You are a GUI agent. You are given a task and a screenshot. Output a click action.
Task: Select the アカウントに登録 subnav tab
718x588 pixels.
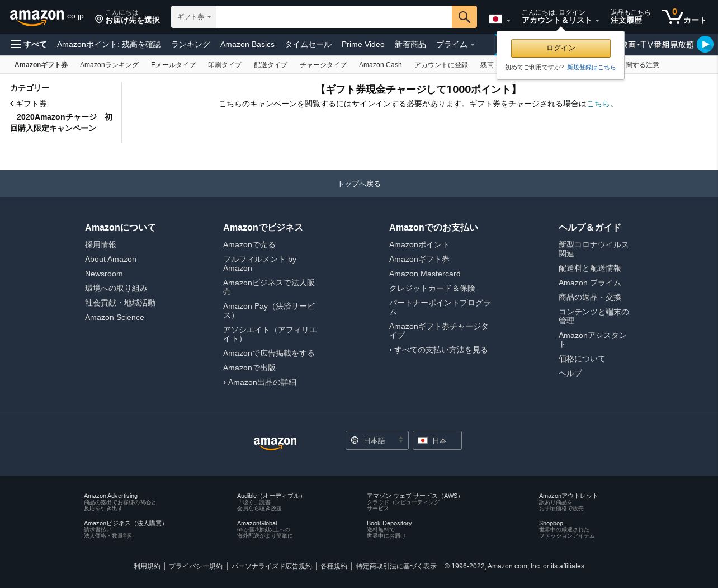pos(441,65)
